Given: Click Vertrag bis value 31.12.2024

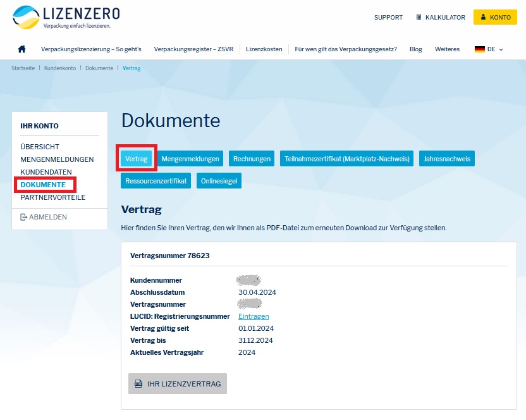Looking at the screenshot, I should pyautogui.click(x=255, y=340).
